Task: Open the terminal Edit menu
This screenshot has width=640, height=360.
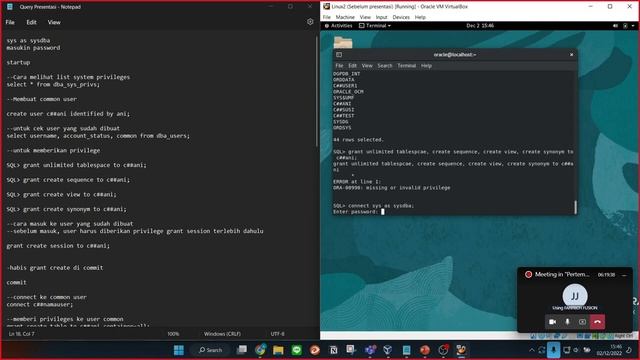Action: point(352,66)
